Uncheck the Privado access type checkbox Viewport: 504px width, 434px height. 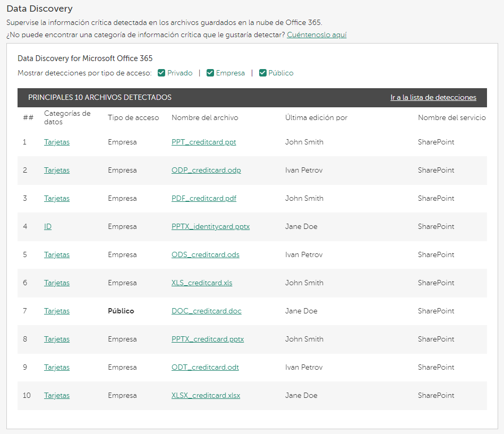(x=161, y=73)
